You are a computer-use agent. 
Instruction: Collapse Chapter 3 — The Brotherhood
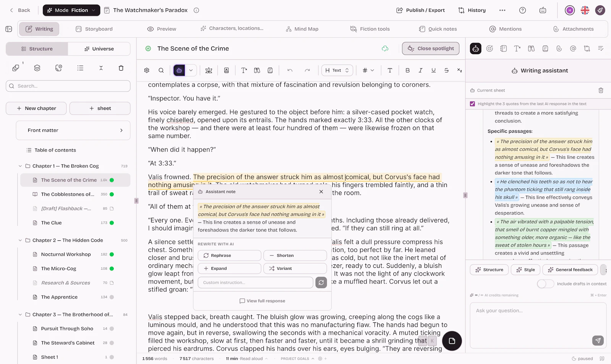pos(20,314)
